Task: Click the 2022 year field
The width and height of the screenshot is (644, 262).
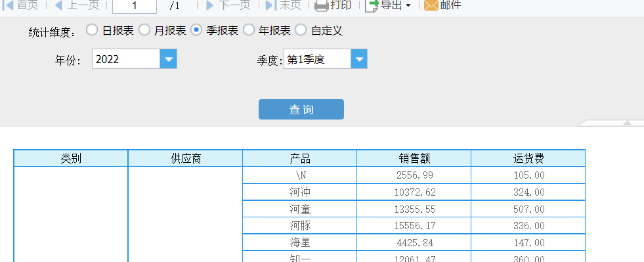Action: 126,59
